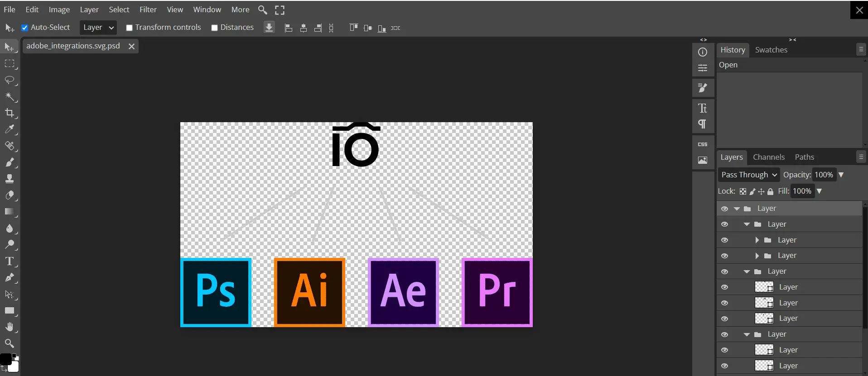
Task: Switch to the Paths tab
Action: click(x=805, y=157)
